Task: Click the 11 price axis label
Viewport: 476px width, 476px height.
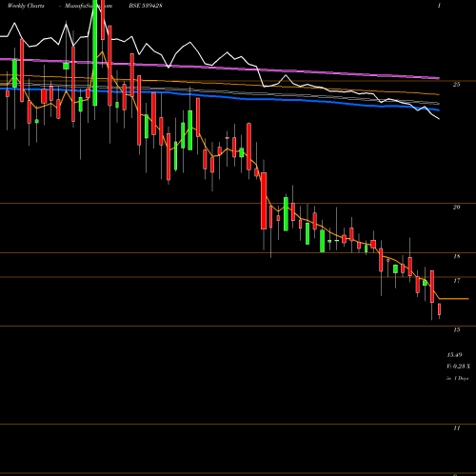Action: 456,428
